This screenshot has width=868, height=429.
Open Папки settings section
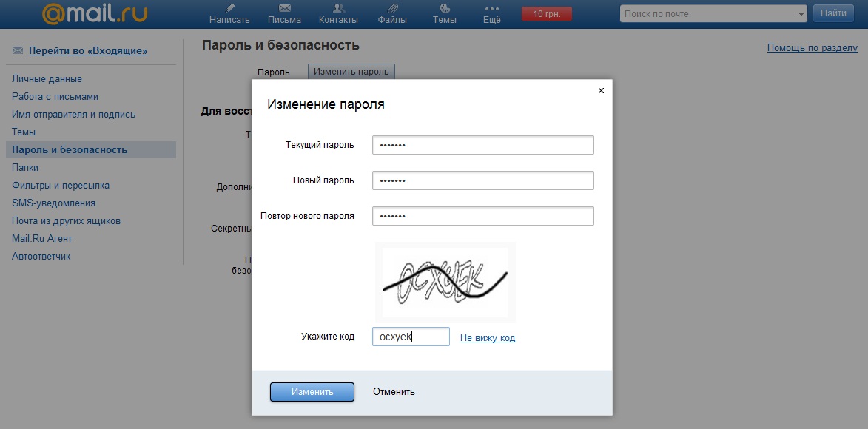click(x=25, y=167)
